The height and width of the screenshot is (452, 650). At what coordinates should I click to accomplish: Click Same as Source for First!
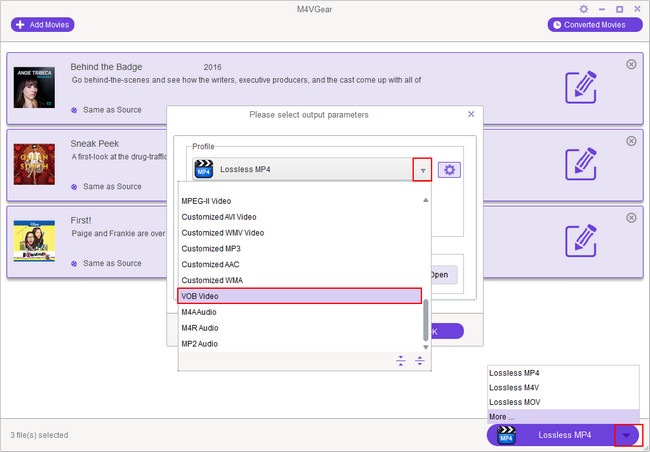(x=112, y=263)
